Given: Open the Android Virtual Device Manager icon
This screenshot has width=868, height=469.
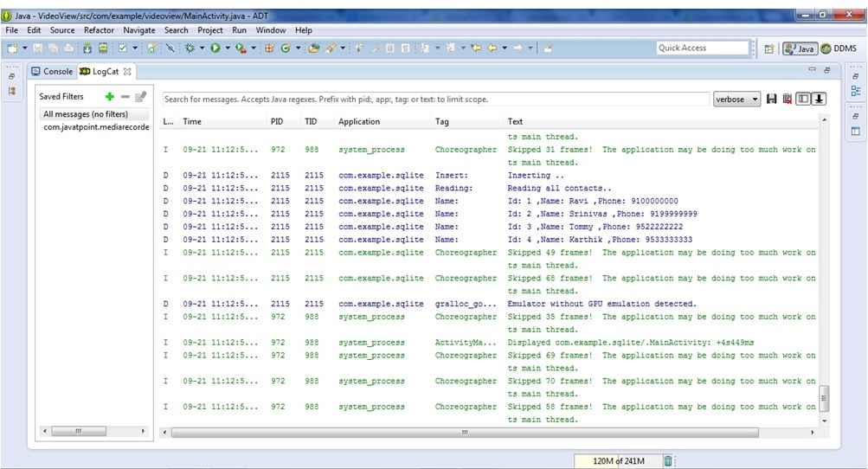Looking at the screenshot, I should pos(103,48).
